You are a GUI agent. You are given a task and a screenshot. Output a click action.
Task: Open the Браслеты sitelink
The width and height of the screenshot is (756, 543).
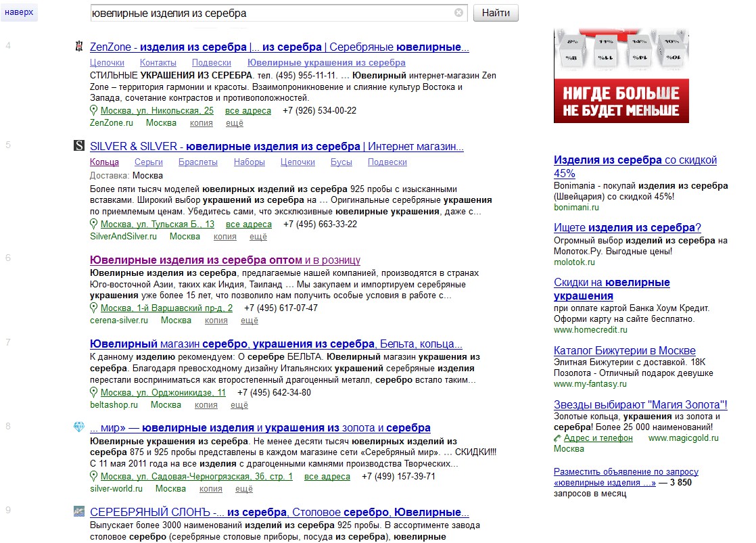[198, 162]
